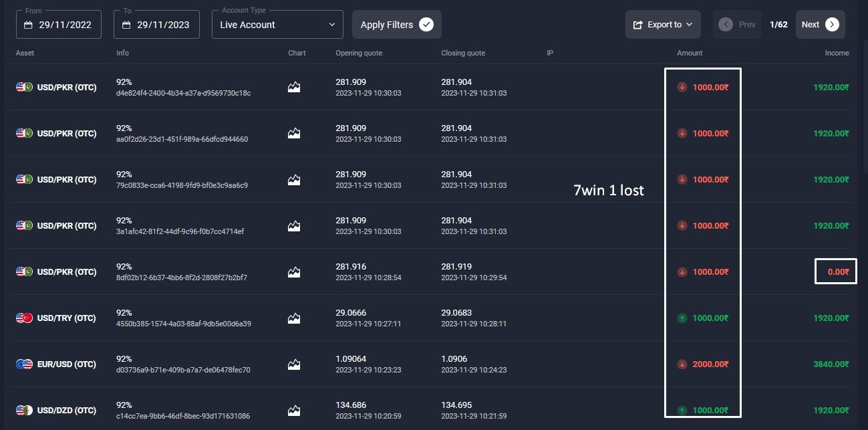Screen dimensions: 868x430
Task: Click the Income column header
Action: pyautogui.click(x=837, y=53)
